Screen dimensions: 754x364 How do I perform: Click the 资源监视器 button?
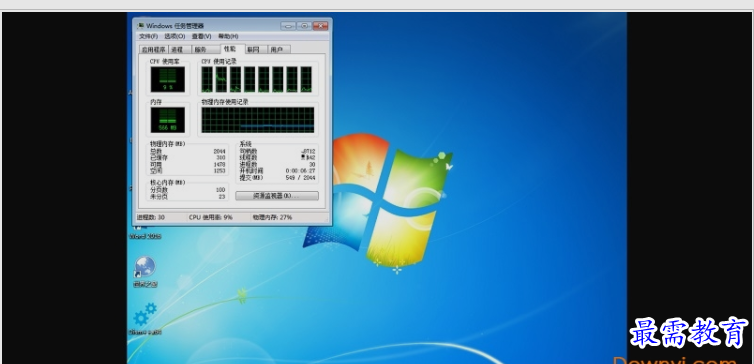tap(276, 196)
